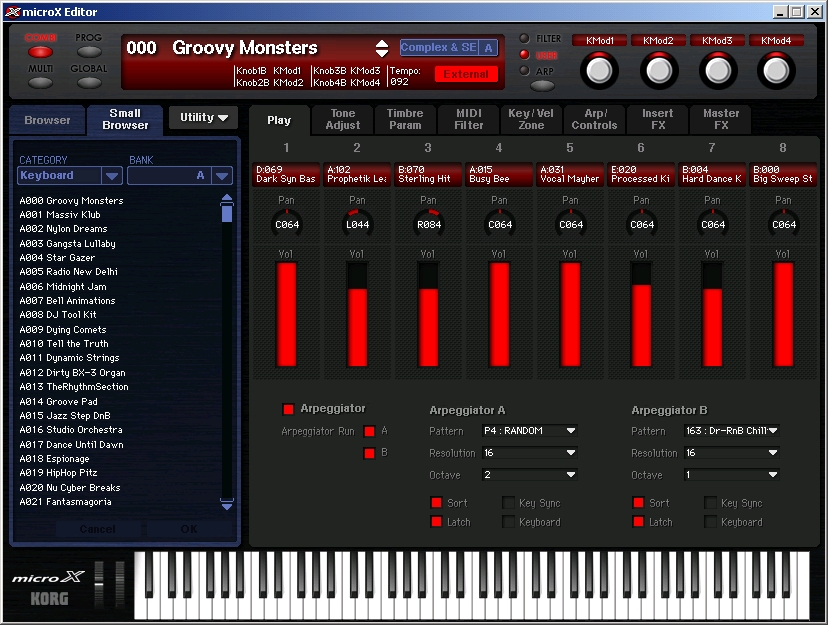Toggle Arpeggiator Run A
The width and height of the screenshot is (828, 625).
point(370,431)
